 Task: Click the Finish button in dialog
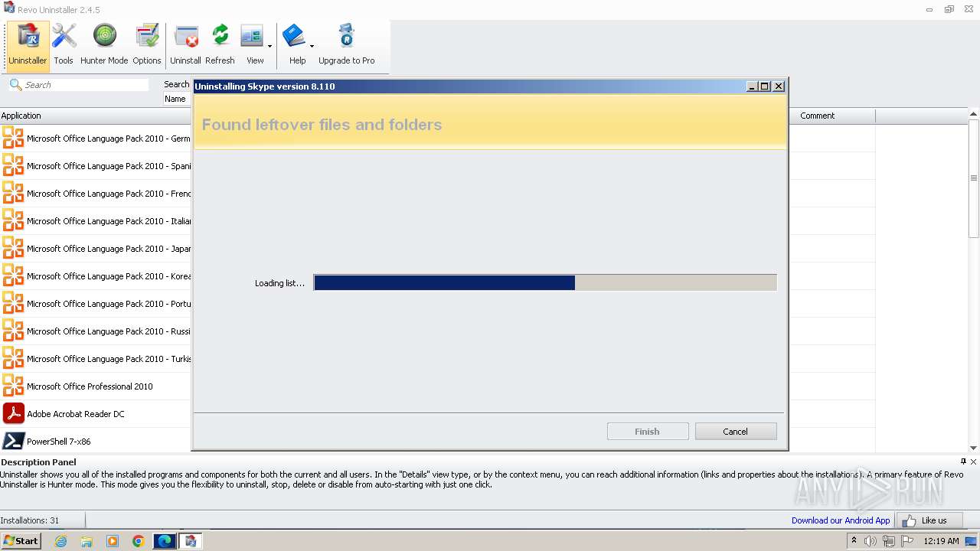(648, 432)
